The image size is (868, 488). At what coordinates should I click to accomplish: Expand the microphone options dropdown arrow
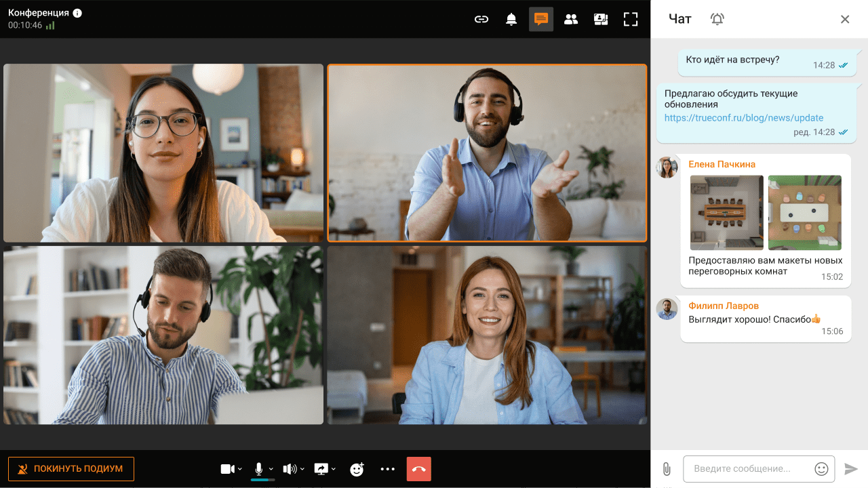click(271, 469)
